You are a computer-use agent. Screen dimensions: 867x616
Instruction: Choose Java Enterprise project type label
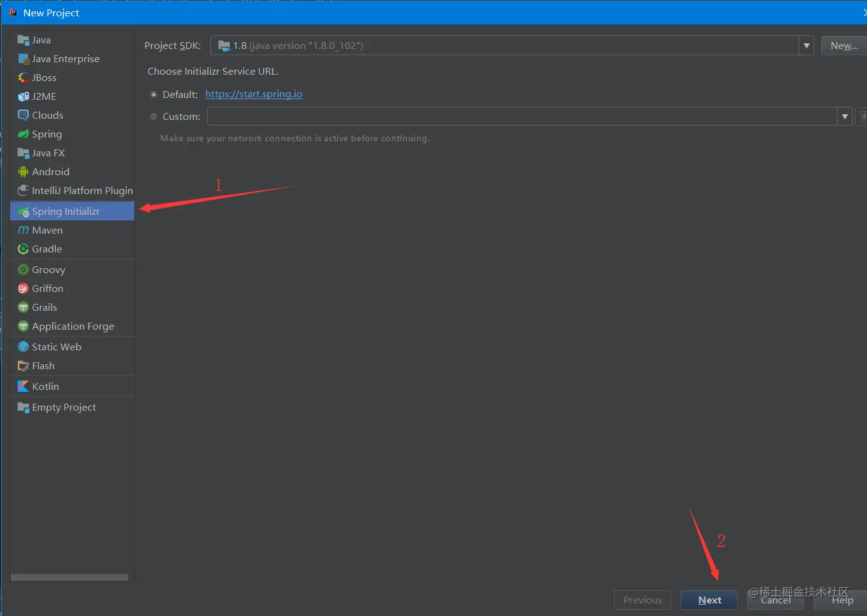(x=66, y=59)
